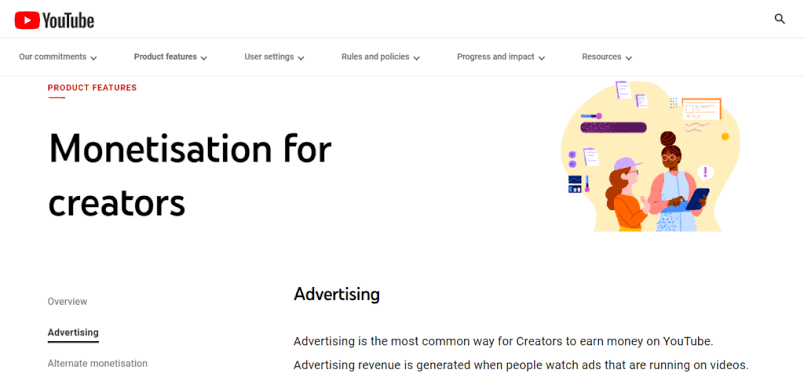Expand Rules and policies chevron
The width and height of the screenshot is (804, 381).
click(x=416, y=58)
